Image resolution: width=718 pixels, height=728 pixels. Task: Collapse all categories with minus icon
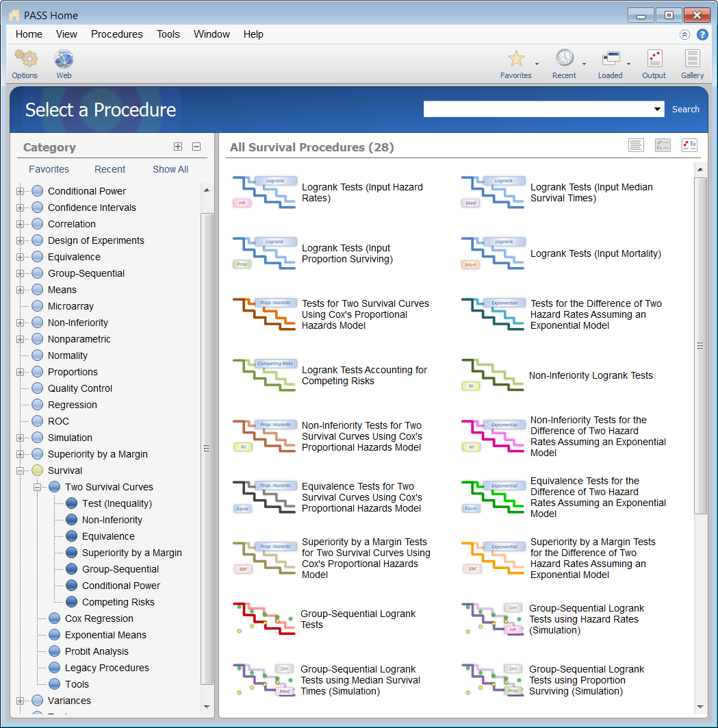point(196,147)
